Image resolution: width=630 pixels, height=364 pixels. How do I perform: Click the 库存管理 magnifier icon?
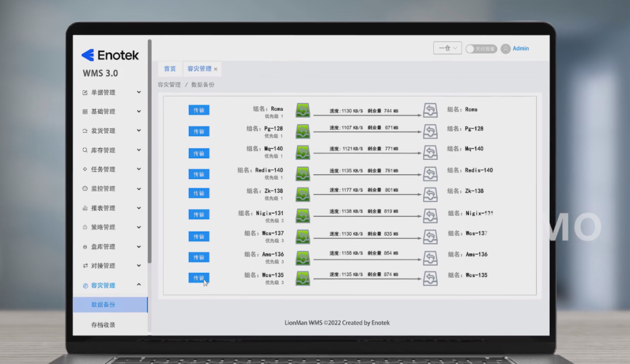[85, 150]
